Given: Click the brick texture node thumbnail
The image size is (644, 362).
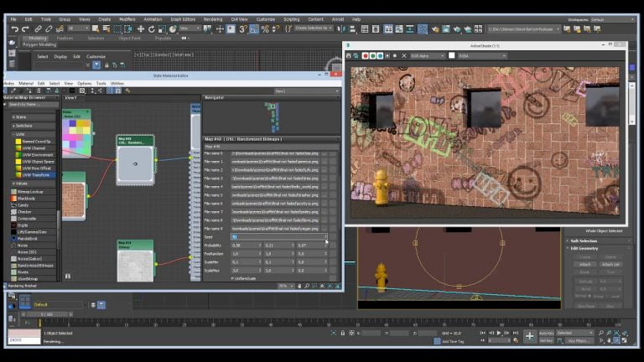Looking at the screenshot, I should [x=74, y=200].
